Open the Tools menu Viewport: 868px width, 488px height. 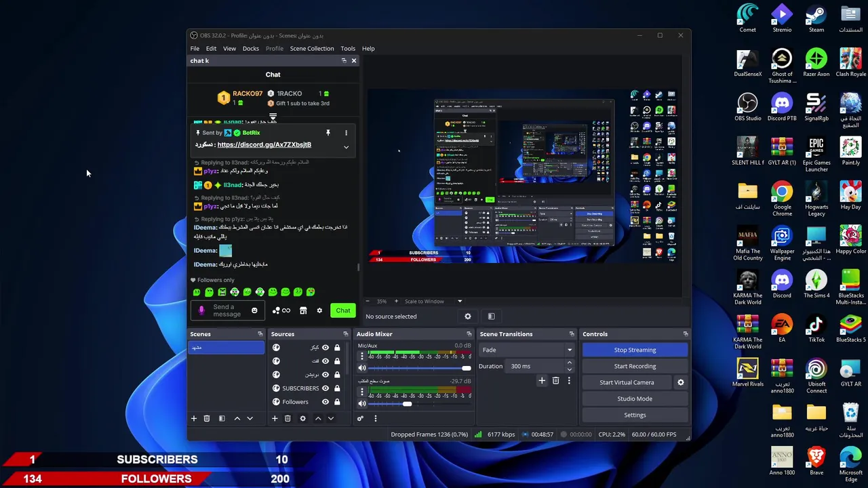click(348, 49)
